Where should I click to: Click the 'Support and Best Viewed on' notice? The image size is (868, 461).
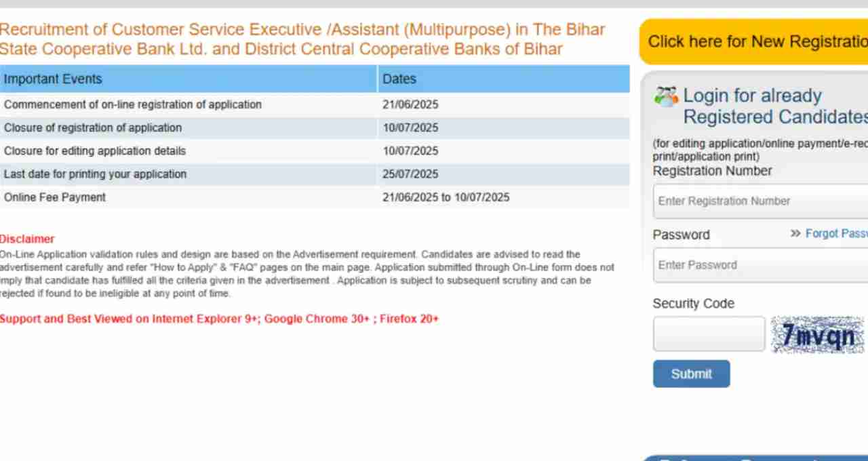pos(219,319)
